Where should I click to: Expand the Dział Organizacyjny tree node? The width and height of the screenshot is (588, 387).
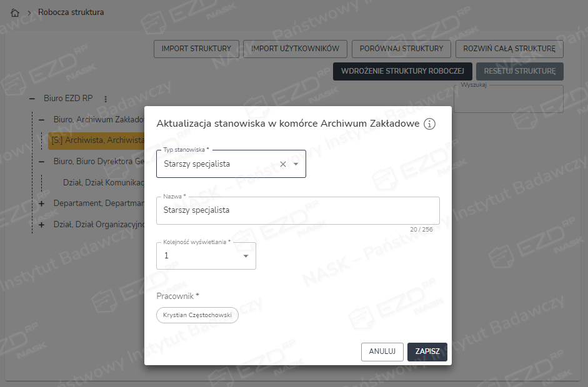(x=42, y=225)
